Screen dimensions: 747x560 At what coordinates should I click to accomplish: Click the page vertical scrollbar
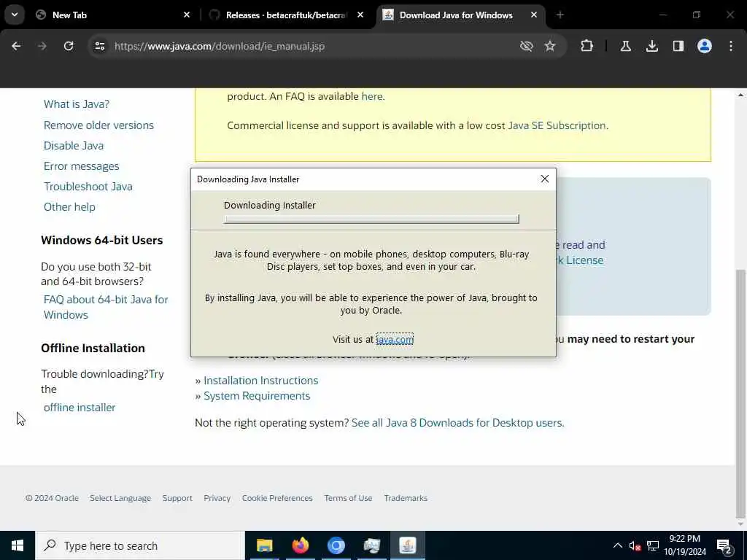pyautogui.click(x=741, y=394)
